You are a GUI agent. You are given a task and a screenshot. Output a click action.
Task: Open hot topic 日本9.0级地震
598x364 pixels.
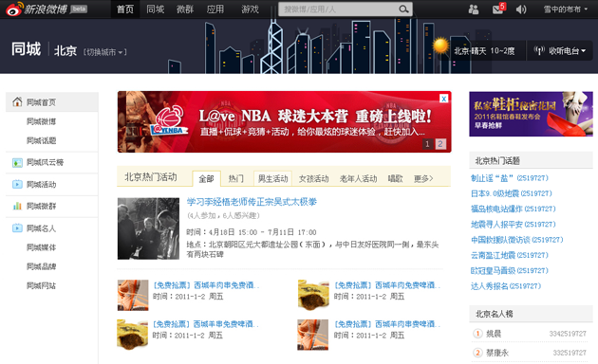pyautogui.click(x=511, y=193)
